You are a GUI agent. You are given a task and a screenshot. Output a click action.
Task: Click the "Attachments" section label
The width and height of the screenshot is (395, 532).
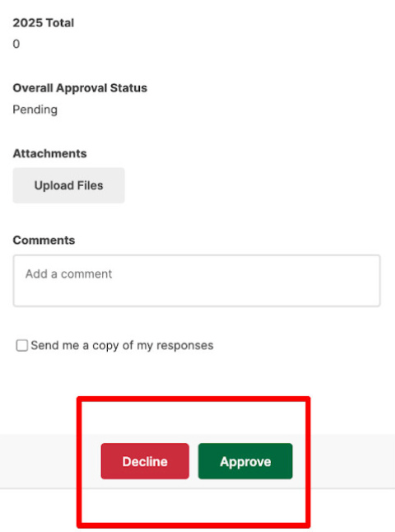pyautogui.click(x=50, y=153)
